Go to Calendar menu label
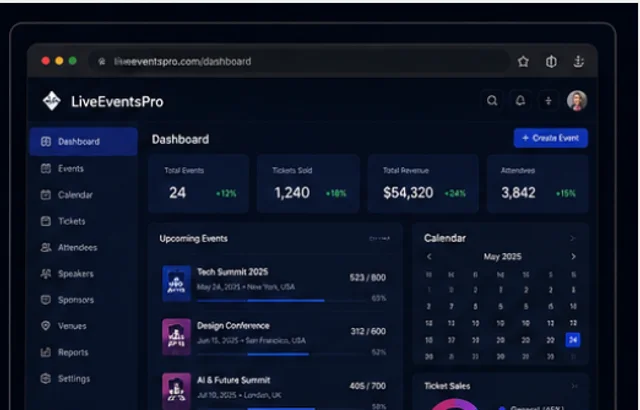The image size is (640, 410). [75, 195]
